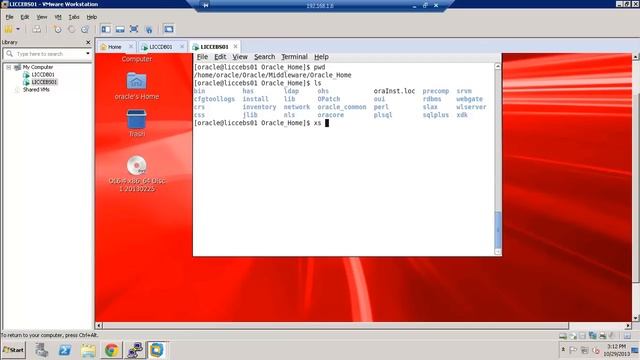Open Windows Explorer from the taskbar
This screenshot has width=640, height=360.
tap(88, 350)
